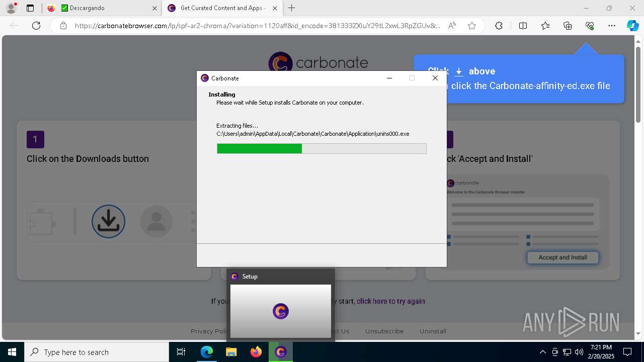Close the Descargando tab
The width and height of the screenshot is (644, 362).
click(154, 8)
